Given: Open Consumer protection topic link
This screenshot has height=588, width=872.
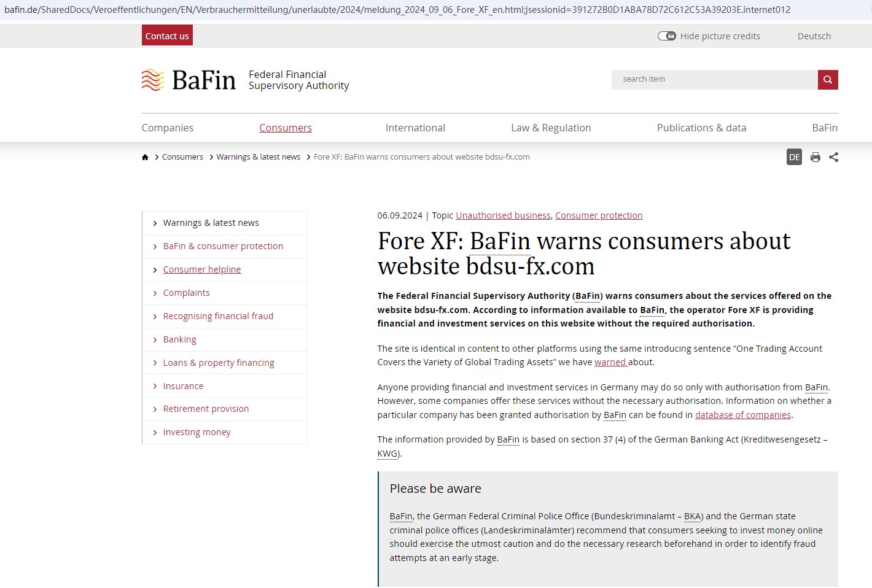Looking at the screenshot, I should [x=599, y=215].
